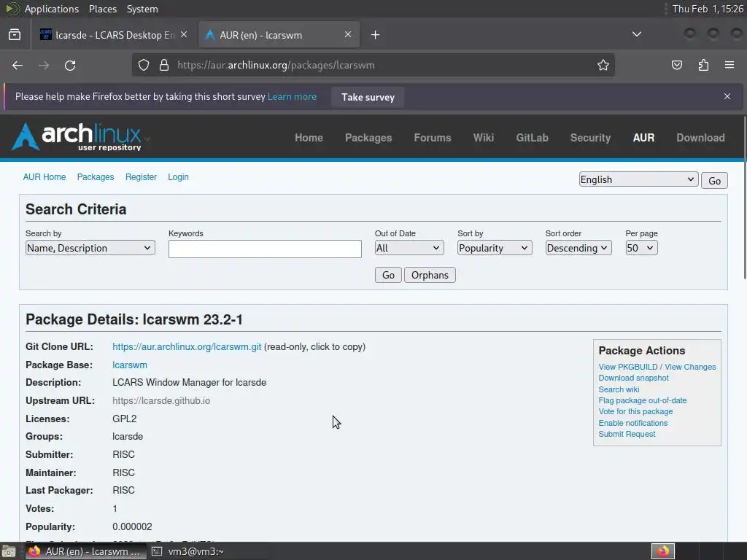This screenshot has height=560, width=747.
Task: Click the site security padlock icon
Action: point(164,65)
